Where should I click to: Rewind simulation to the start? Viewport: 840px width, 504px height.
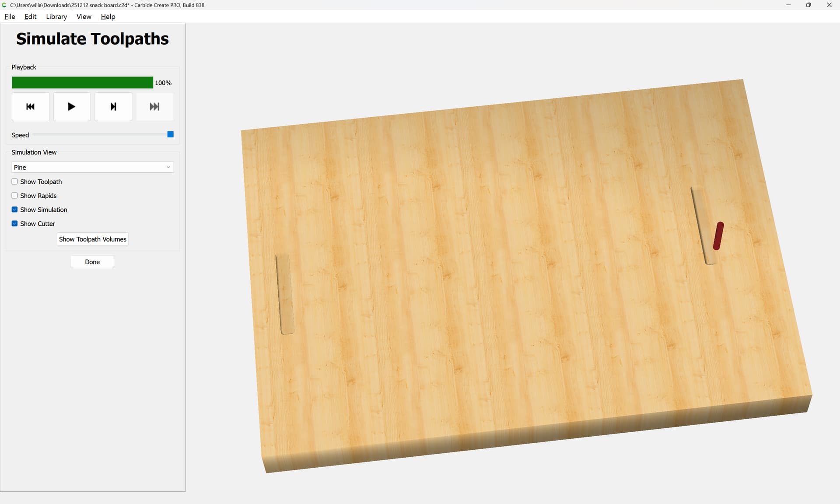[30, 107]
